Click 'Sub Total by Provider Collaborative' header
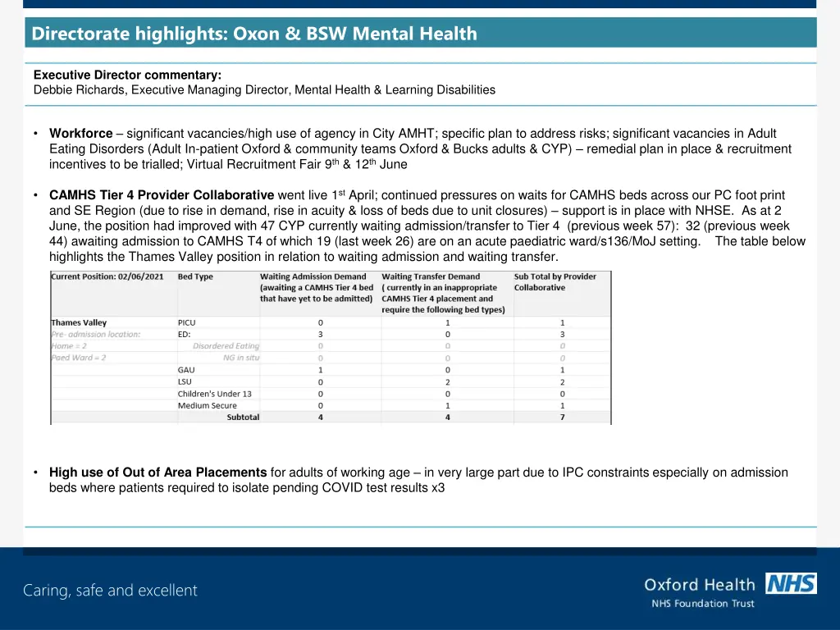This screenshot has height=630, width=840. 555,282
